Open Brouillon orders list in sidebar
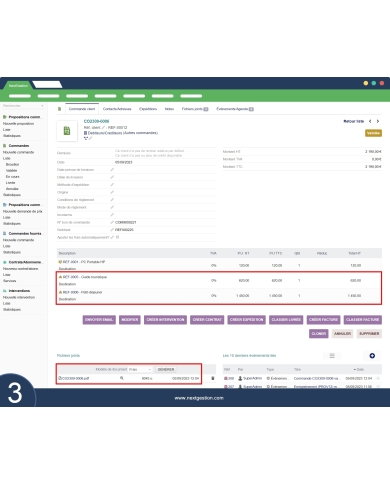 [12, 164]
